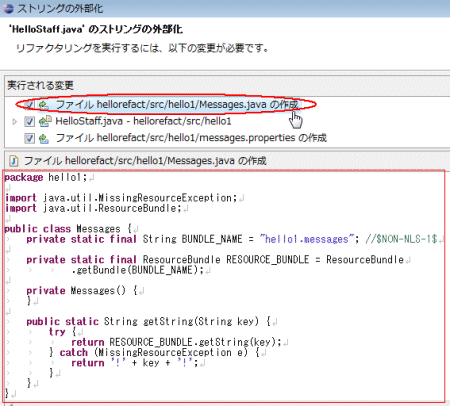Click the 'public class Messages {' line
The image size is (450, 406).
pos(68,229)
